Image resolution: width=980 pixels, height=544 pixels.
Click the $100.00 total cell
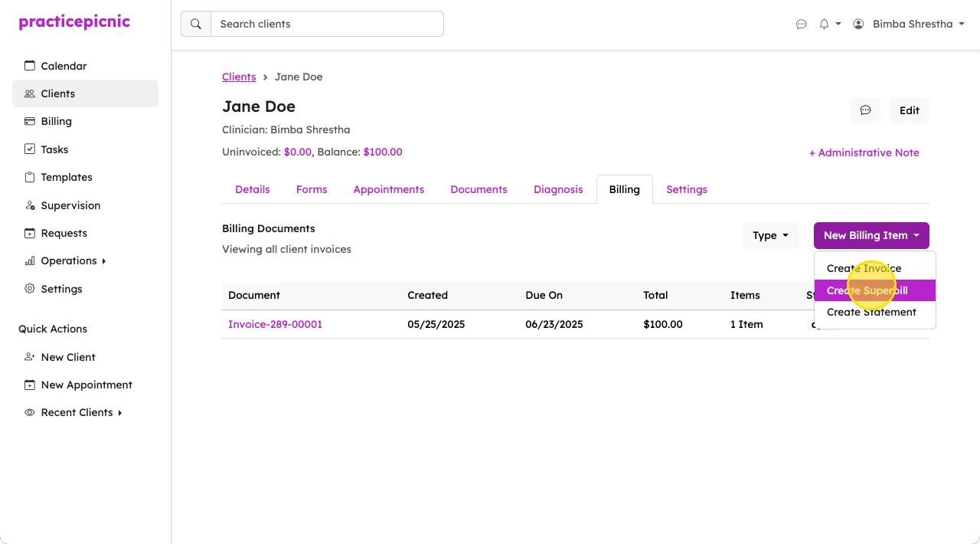coord(663,324)
